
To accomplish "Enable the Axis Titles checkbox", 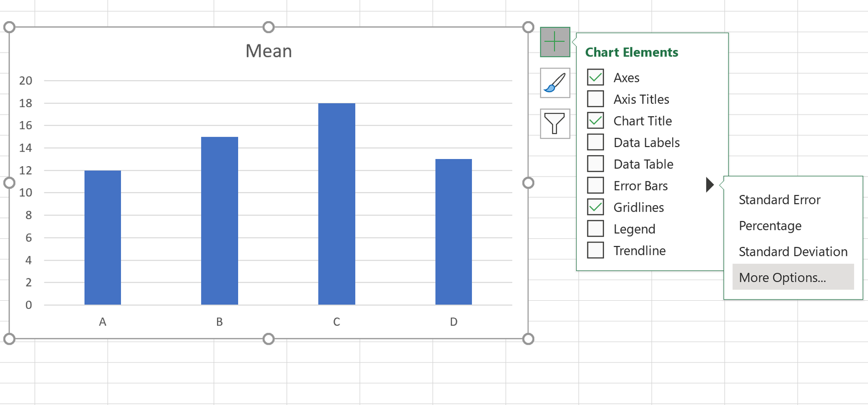I will click(596, 99).
